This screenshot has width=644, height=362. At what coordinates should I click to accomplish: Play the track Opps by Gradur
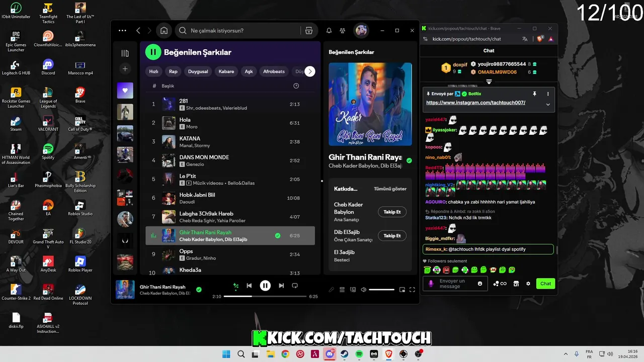point(230,254)
